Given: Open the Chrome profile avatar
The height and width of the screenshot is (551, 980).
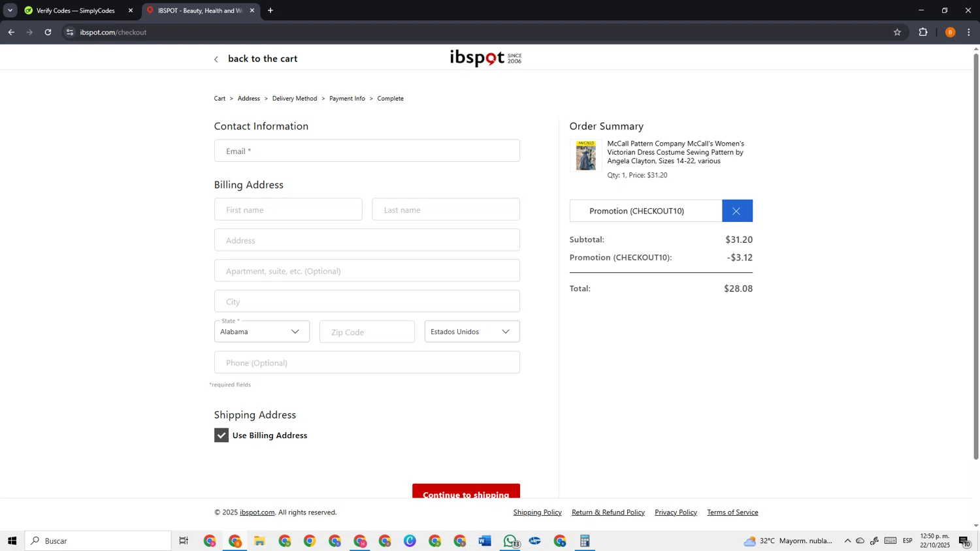Looking at the screenshot, I should (x=950, y=32).
